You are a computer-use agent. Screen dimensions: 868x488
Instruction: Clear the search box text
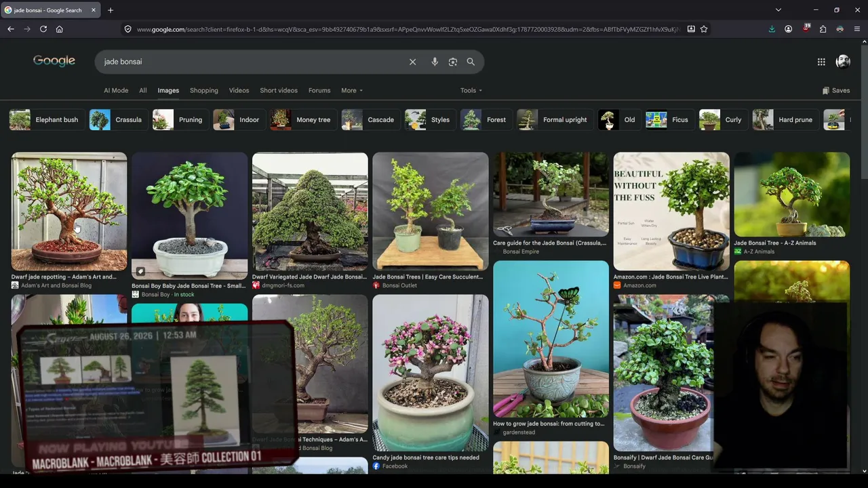[412, 62]
